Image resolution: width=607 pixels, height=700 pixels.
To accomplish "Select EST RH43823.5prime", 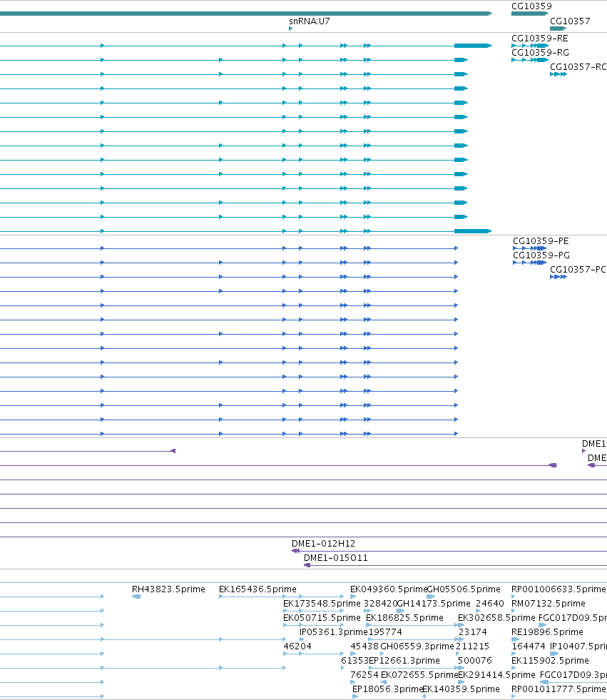I will click(x=168, y=589).
